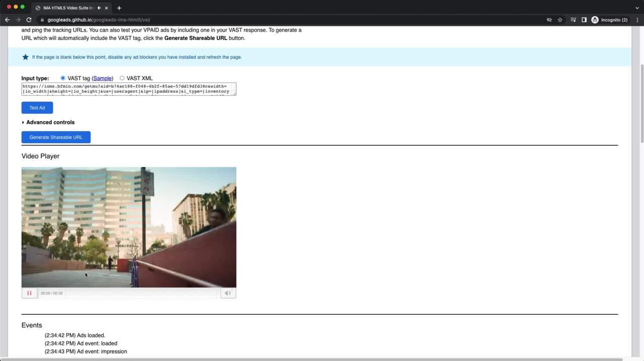
Task: Toggle the browser side panel
Action: click(584, 20)
